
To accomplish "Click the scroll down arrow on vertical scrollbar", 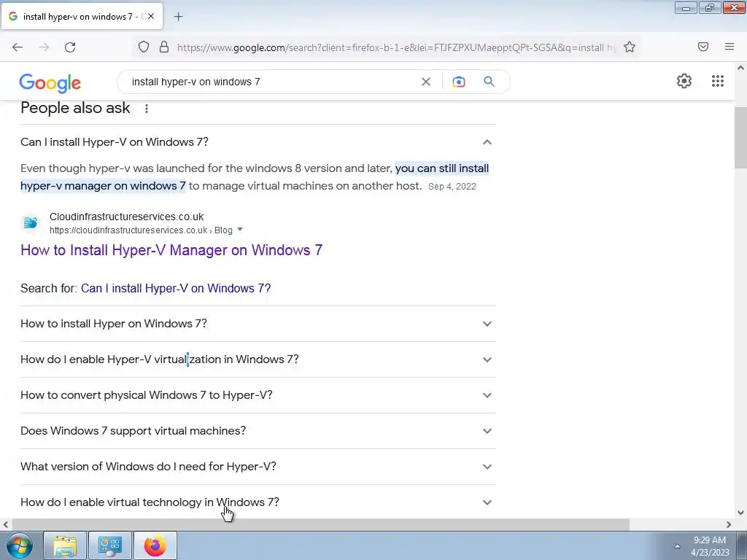I will pos(740,513).
